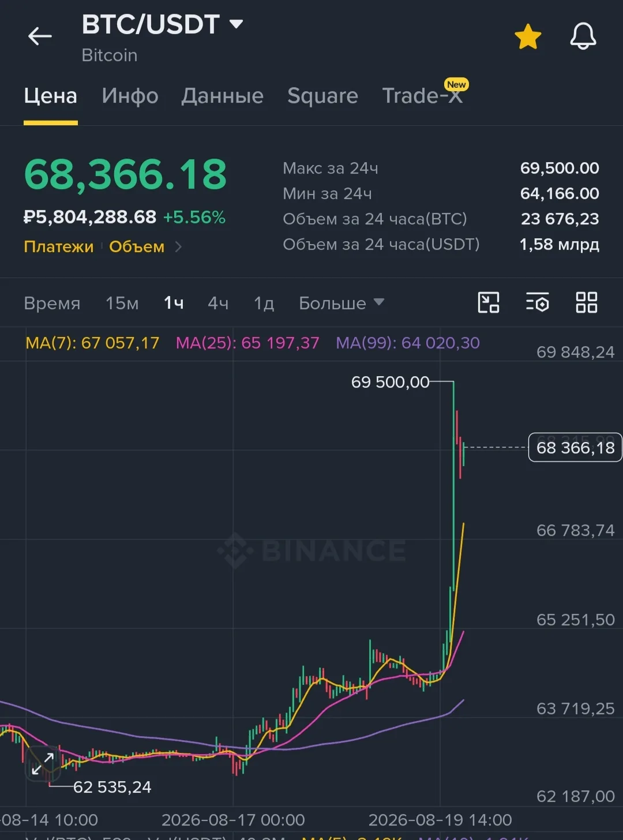Open the Больше intervals dropdown
This screenshot has width=623, height=840.
point(341,303)
